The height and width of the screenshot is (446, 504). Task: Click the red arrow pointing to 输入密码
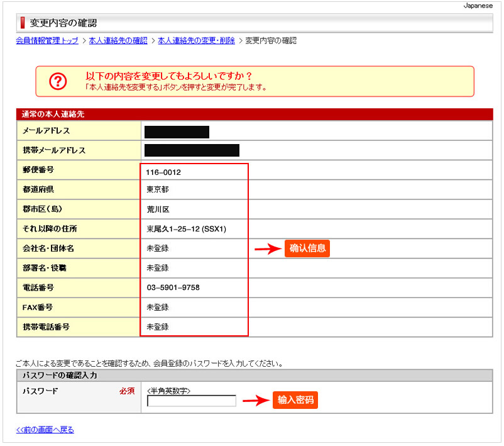pos(255,401)
